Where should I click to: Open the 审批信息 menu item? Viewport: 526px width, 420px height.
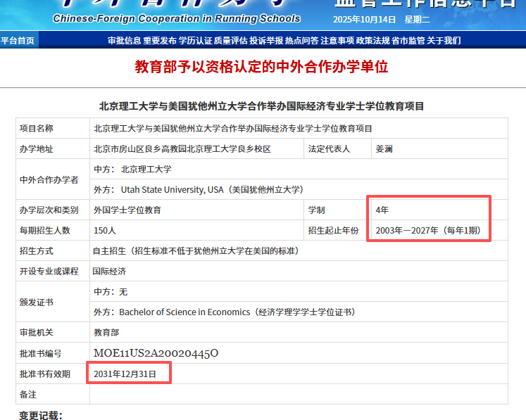[x=124, y=41]
